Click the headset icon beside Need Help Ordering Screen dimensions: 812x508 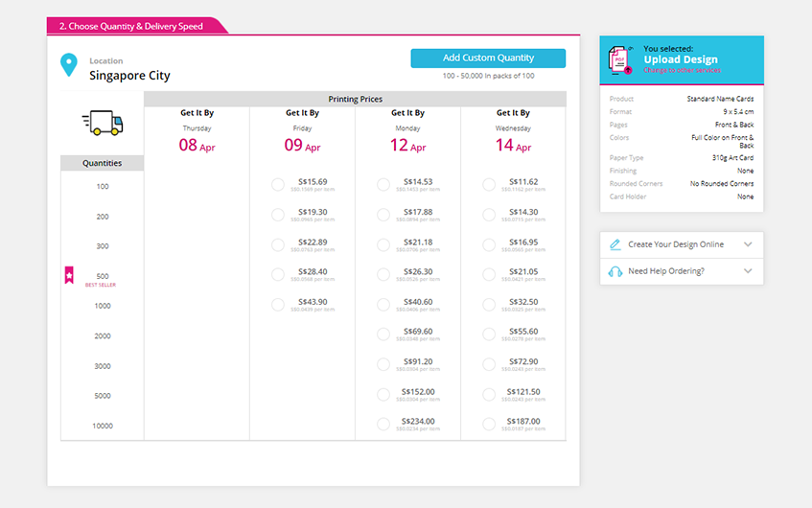615,271
